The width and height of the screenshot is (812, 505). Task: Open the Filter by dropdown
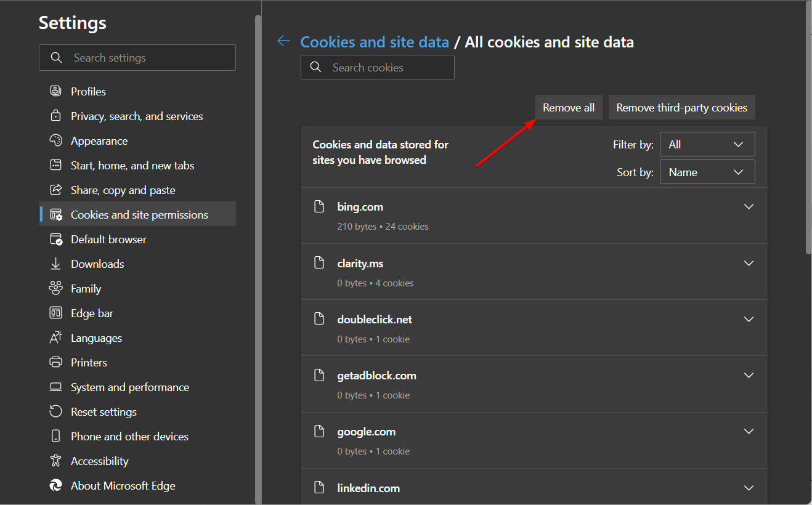point(707,145)
